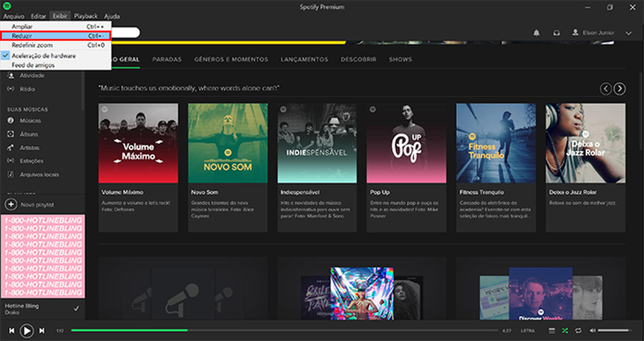
Task: Click Pop Up title link
Action: point(380,192)
